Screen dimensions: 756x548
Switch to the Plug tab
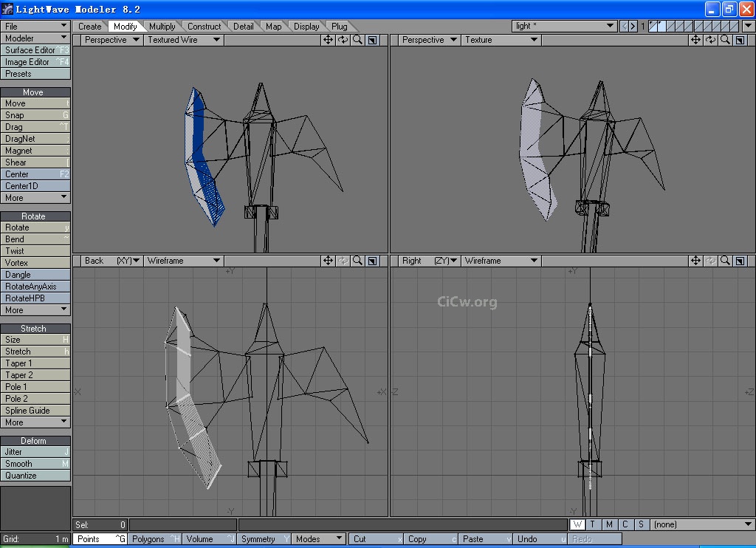(x=339, y=27)
